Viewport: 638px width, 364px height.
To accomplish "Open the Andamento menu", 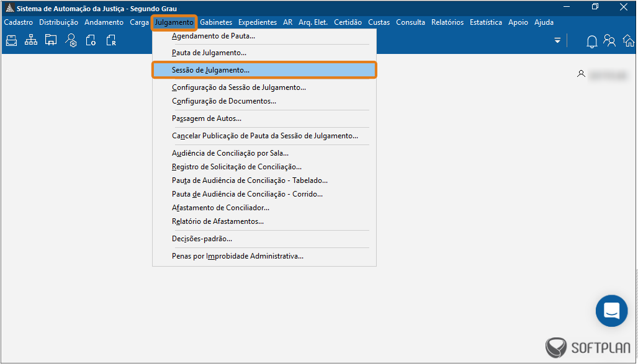I will pos(104,22).
